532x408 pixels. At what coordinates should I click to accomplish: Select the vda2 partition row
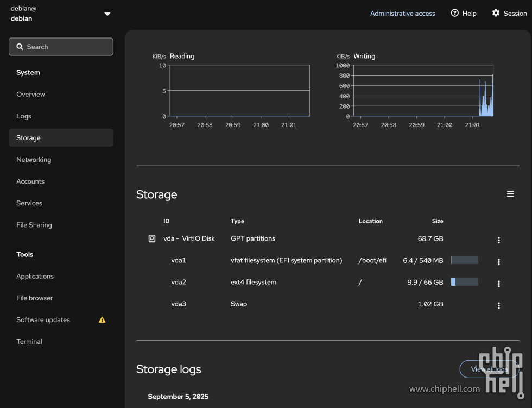click(x=327, y=282)
